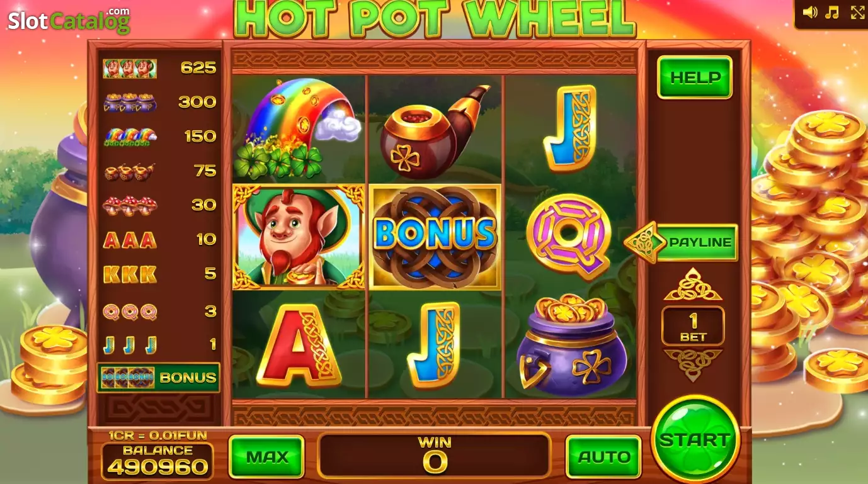Viewport: 868px width, 484px height.
Task: Set the maximum bet with MAX
Action: click(266, 456)
